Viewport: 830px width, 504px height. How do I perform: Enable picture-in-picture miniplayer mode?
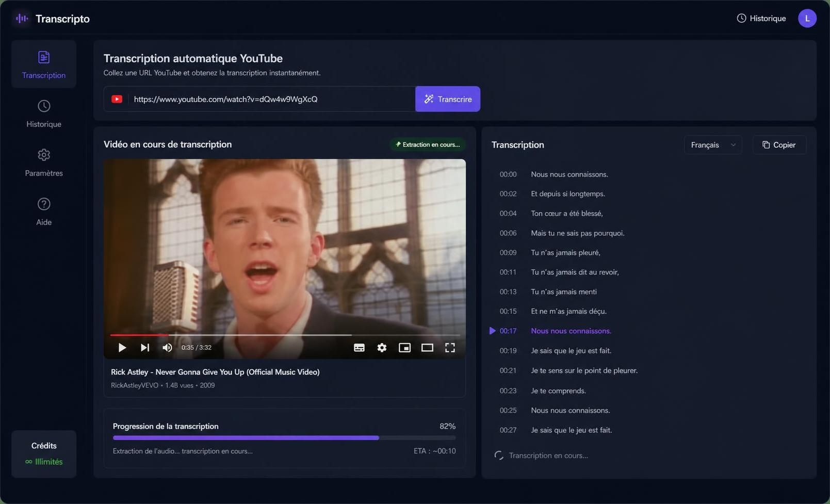pyautogui.click(x=404, y=348)
